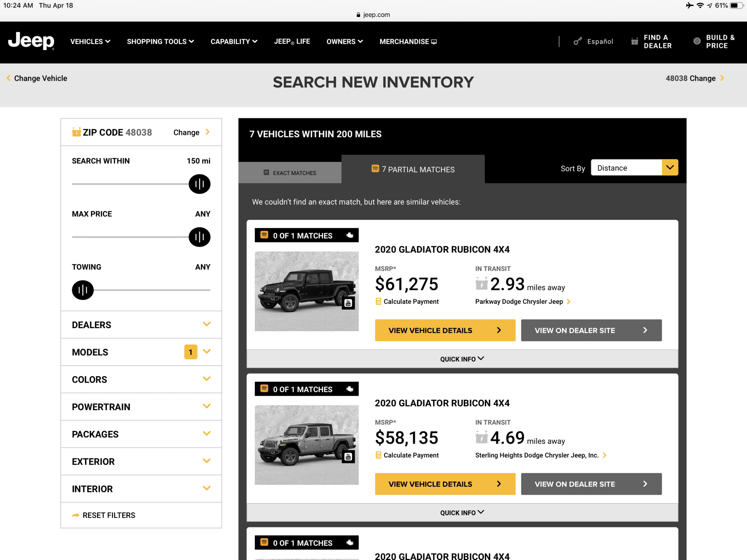Screen dimensions: 747x560
Task: Expand Quick Info for the $61,275 Gladiator
Action: (462, 359)
